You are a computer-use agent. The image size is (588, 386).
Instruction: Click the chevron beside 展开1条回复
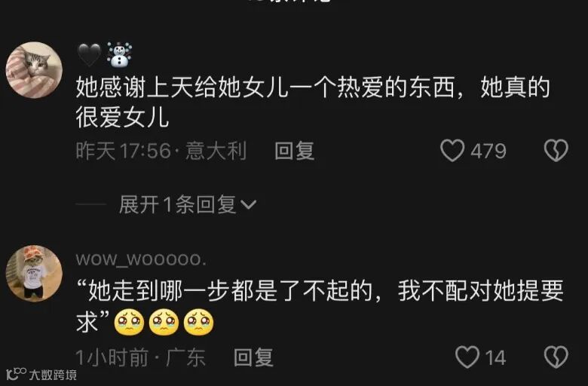tap(248, 205)
